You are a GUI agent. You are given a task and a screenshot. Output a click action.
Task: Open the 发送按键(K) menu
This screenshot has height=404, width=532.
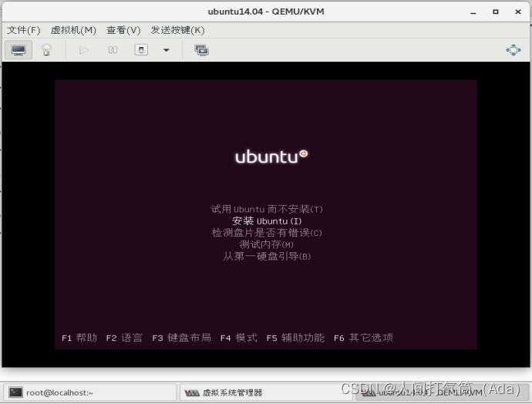[178, 30]
